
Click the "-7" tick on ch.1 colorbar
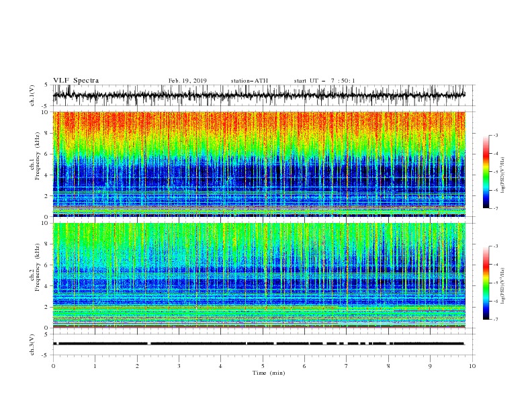495,208
